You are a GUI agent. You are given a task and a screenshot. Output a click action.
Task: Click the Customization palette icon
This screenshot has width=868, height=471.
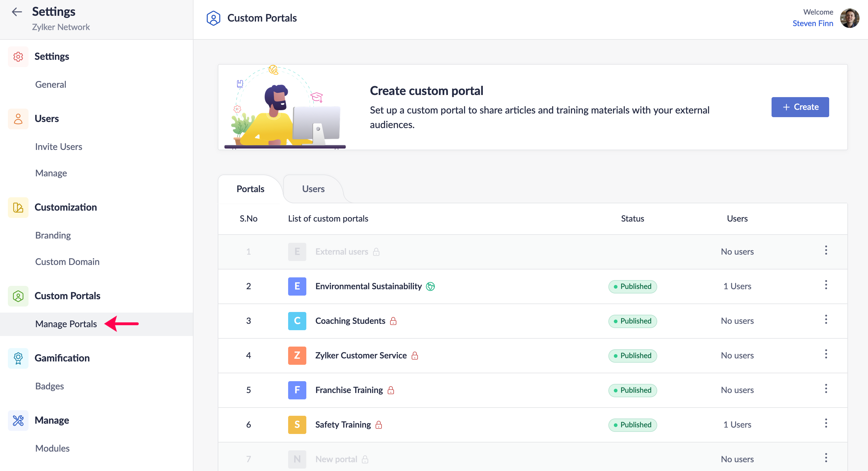click(x=18, y=207)
